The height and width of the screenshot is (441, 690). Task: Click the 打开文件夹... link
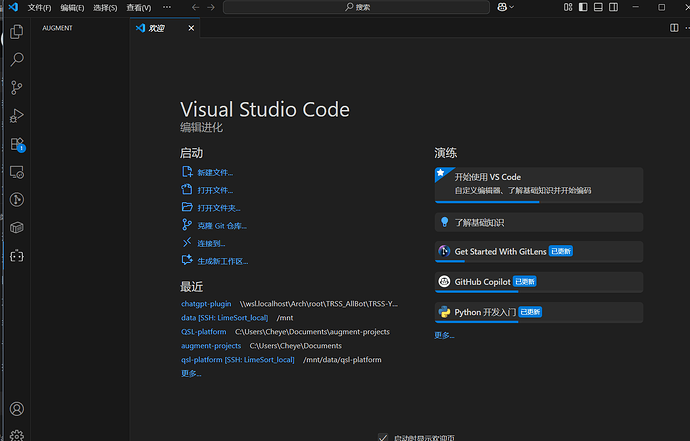pyautogui.click(x=219, y=208)
